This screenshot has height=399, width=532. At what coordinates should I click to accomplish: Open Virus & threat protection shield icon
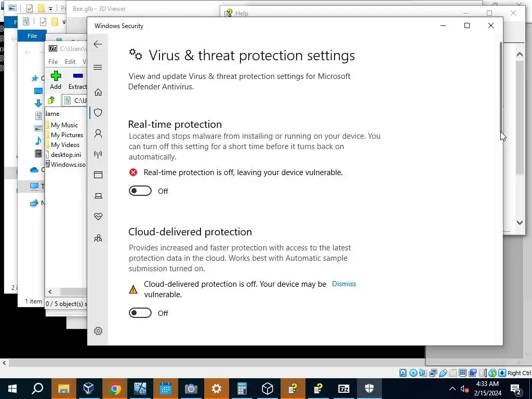coord(98,113)
